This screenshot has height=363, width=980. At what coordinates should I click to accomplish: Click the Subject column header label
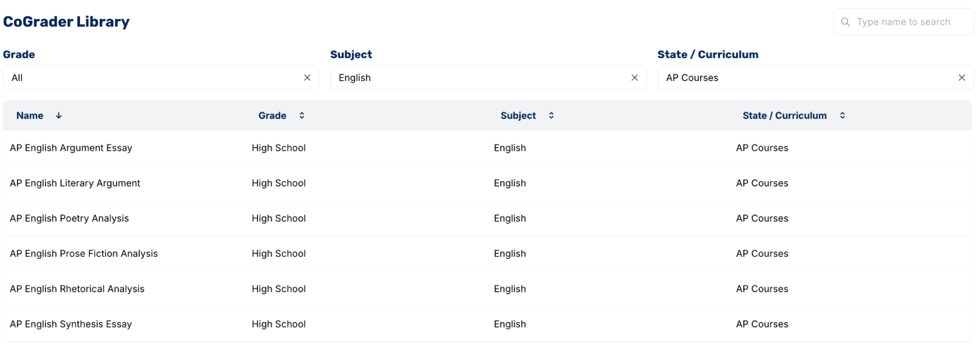pos(518,116)
